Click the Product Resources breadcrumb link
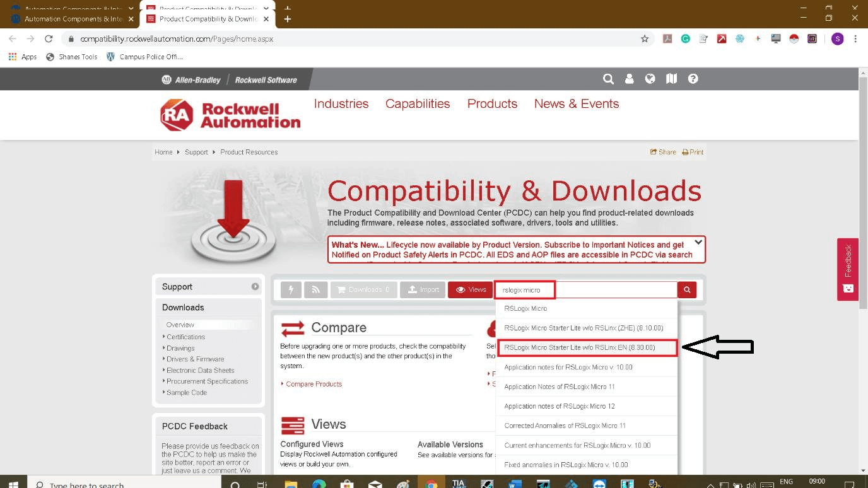This screenshot has width=868, height=488. (249, 152)
